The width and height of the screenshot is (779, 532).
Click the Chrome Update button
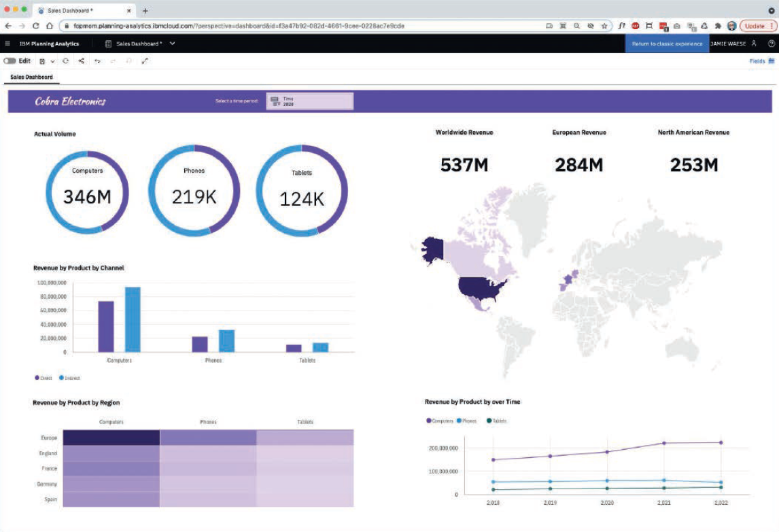coord(758,26)
